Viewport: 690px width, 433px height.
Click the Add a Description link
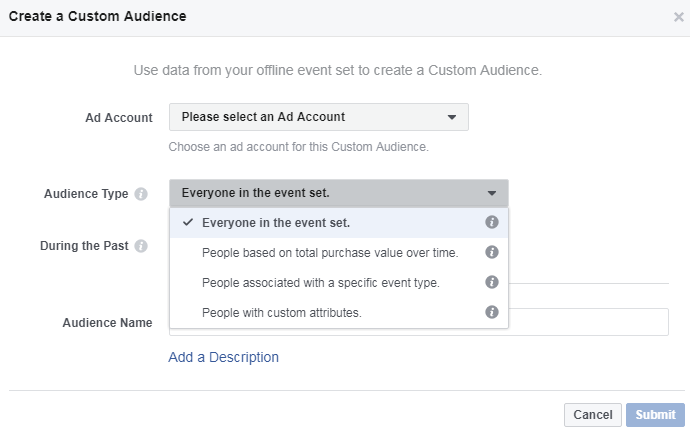(x=223, y=357)
